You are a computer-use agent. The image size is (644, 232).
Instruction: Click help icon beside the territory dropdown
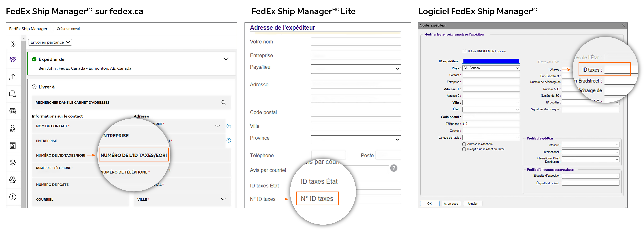pos(229,126)
